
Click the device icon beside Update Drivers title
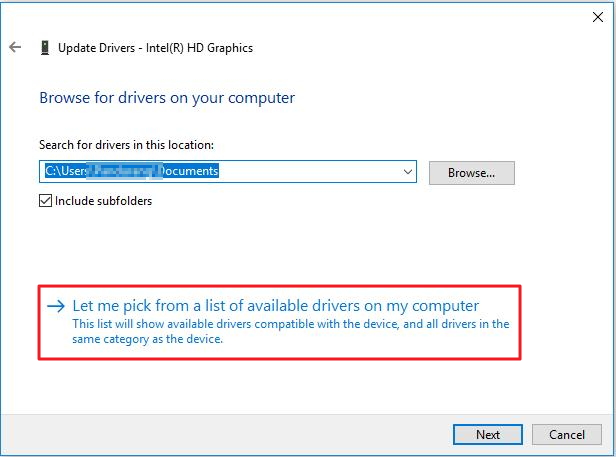point(44,47)
